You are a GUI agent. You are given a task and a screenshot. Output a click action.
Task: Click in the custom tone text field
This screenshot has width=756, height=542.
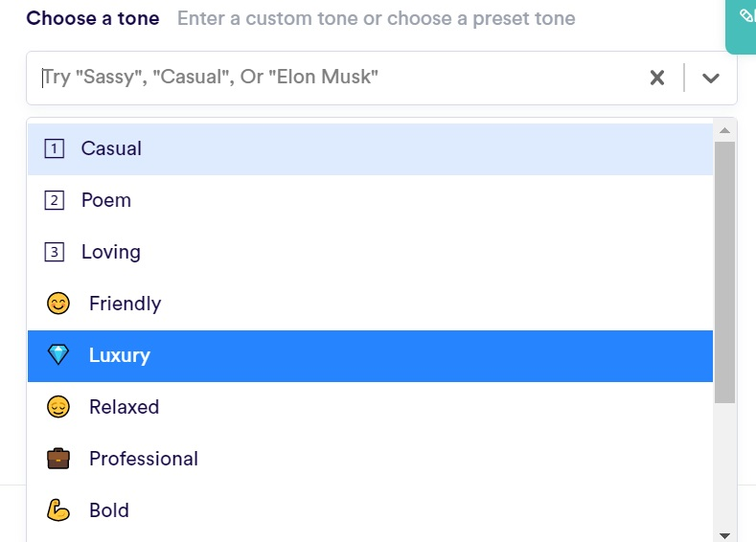(335, 78)
